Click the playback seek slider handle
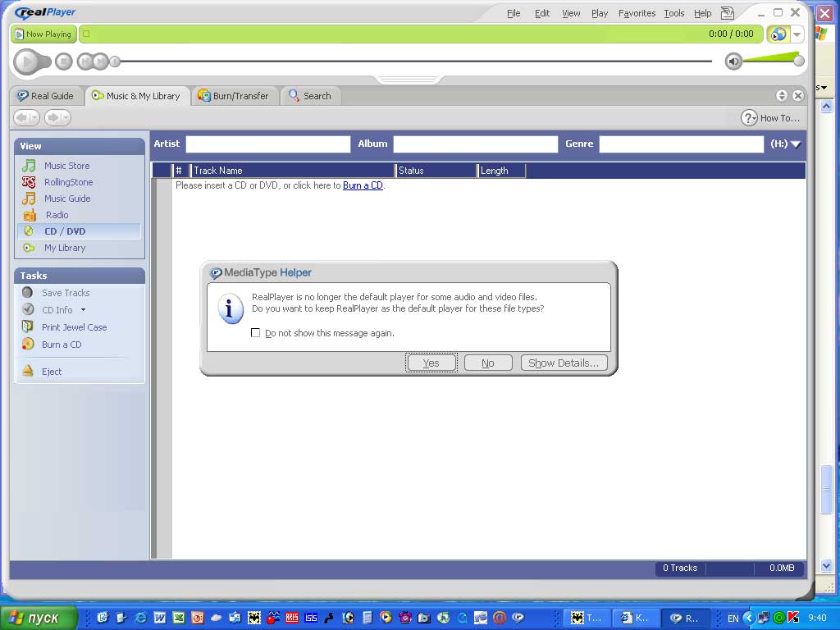840x630 pixels. click(115, 62)
